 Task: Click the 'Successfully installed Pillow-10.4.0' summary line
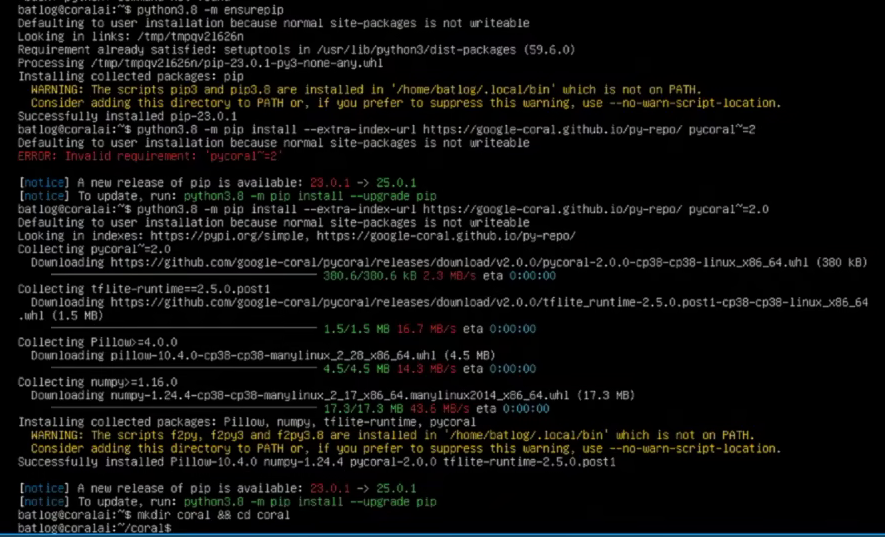317,461
